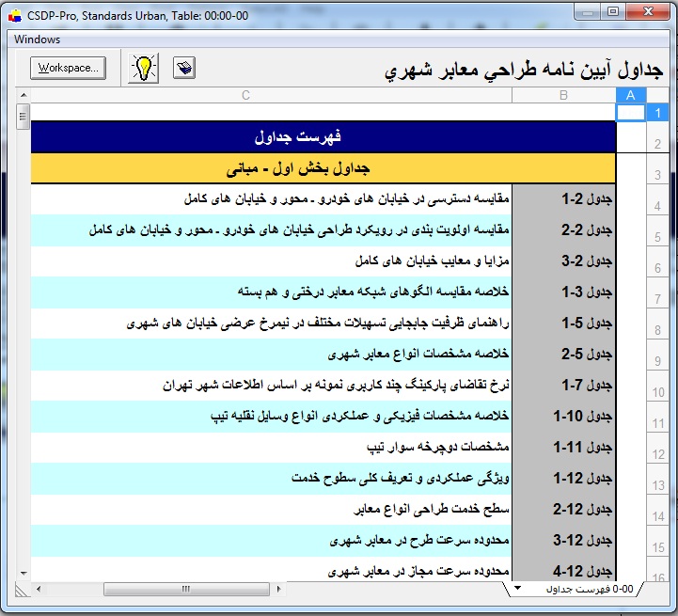678x616 pixels.
Task: Select column header A
Action: [631, 95]
